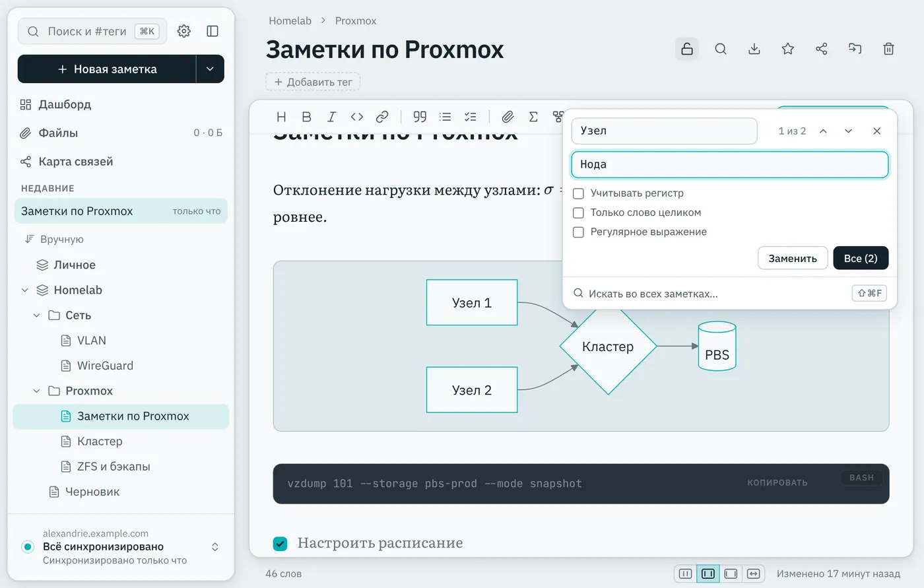
Task: Delete the note with the trash icon
Action: (889, 49)
